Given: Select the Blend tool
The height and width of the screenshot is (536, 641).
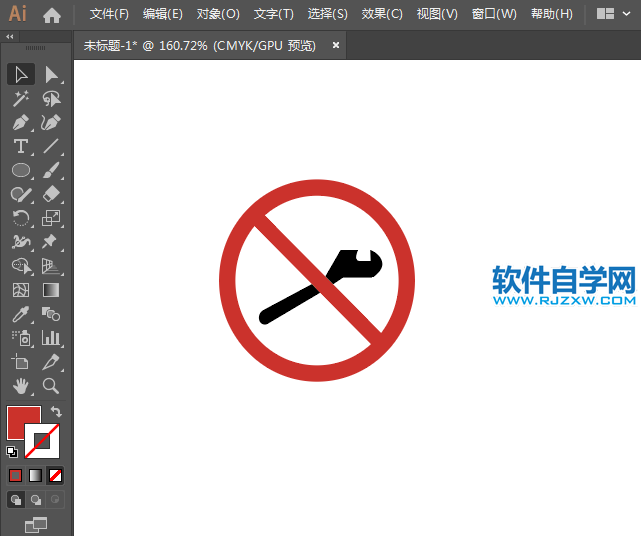Looking at the screenshot, I should click(51, 314).
